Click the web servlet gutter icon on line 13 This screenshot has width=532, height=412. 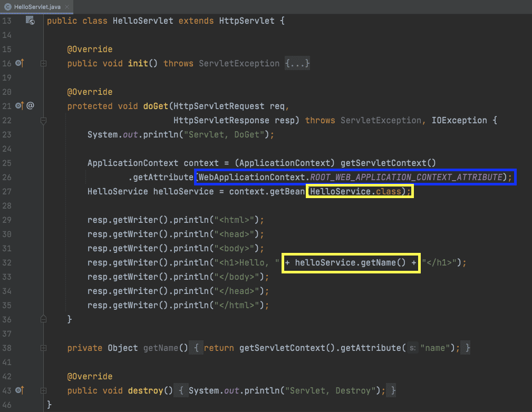coord(30,21)
